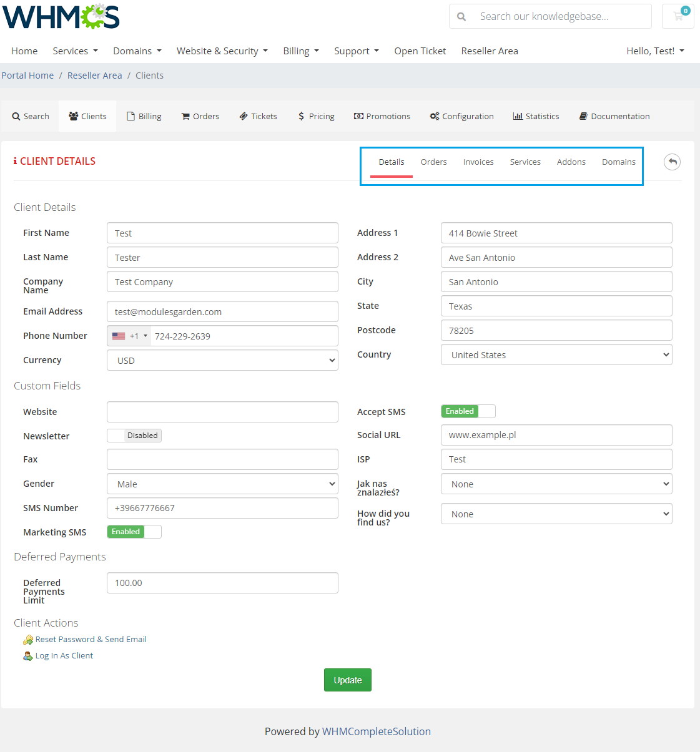This screenshot has height=752, width=700.
Task: Switch to the Invoices tab
Action: pos(478,162)
